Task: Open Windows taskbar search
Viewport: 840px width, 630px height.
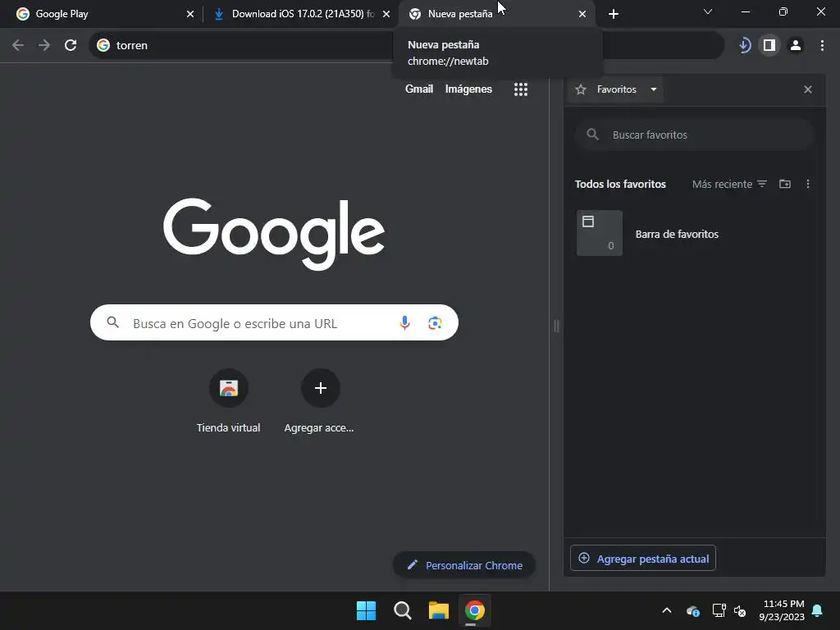Action: pos(402,610)
